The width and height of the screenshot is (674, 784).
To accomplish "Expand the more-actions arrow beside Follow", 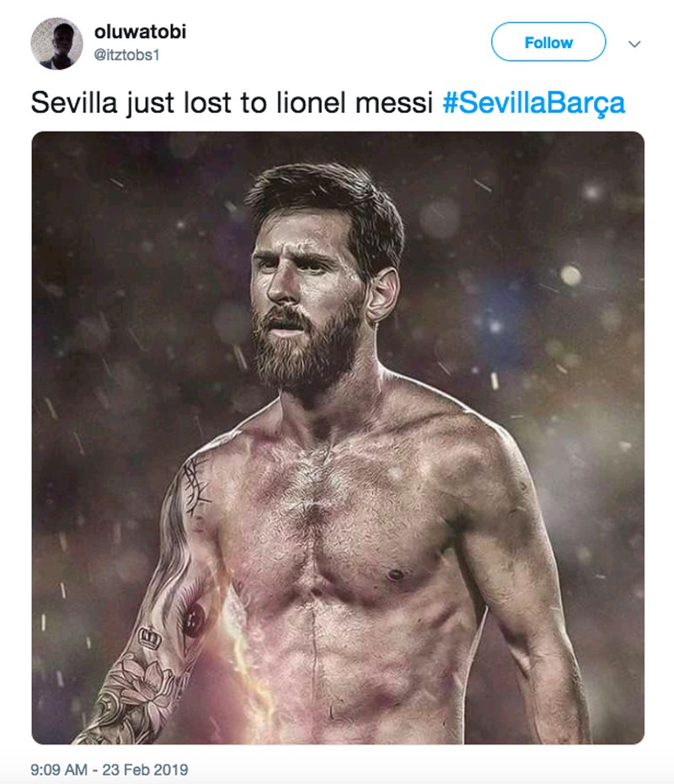I will pos(634,43).
